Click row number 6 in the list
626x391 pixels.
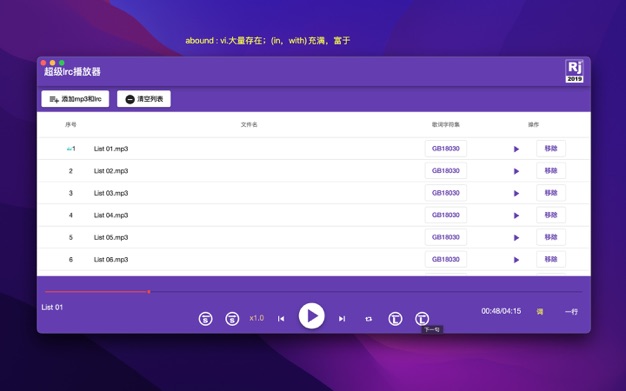tap(71, 260)
